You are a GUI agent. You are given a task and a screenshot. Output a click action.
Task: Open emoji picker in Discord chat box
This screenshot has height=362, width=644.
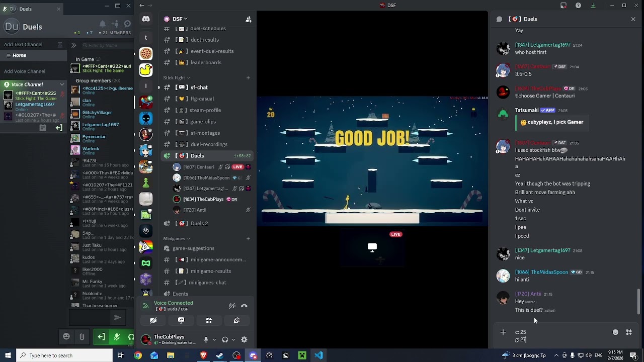(615, 332)
